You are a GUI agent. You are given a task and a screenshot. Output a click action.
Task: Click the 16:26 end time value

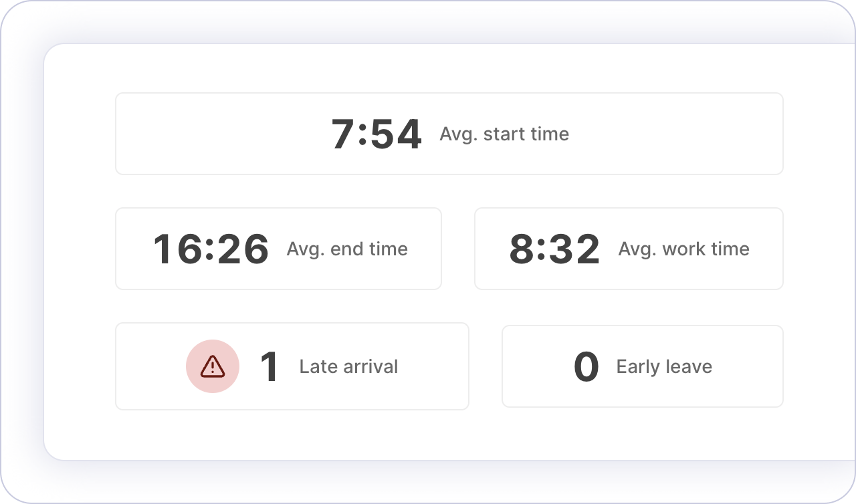pos(211,249)
